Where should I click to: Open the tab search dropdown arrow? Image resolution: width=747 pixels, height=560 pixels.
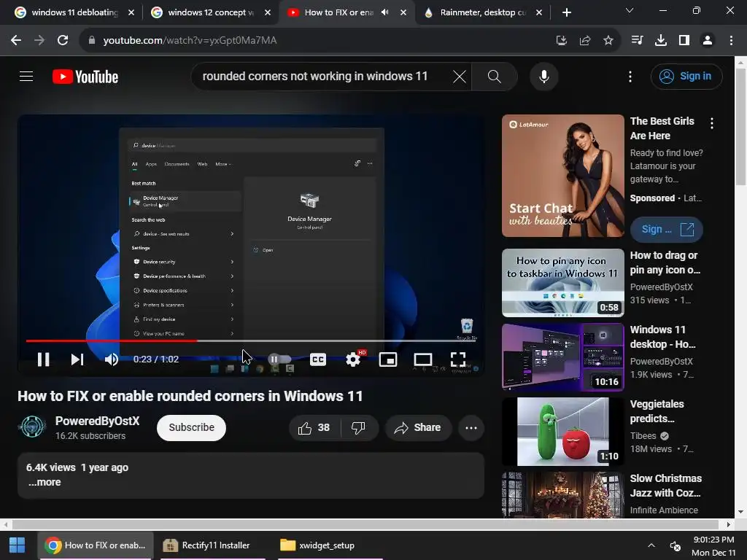click(630, 10)
